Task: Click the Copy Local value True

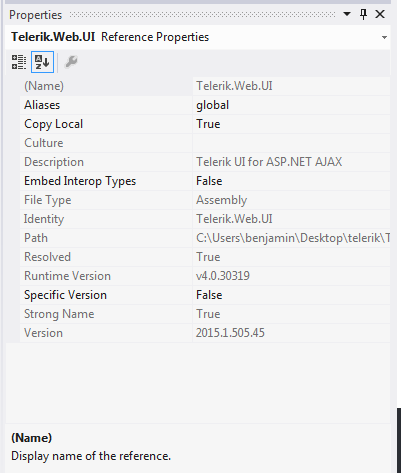Action: point(208,124)
